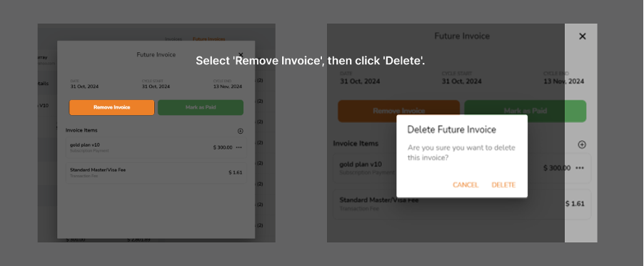Click the 'Are you sure you want to delete this invoice?' text
Screen dimensions: 644x266
click(461, 152)
